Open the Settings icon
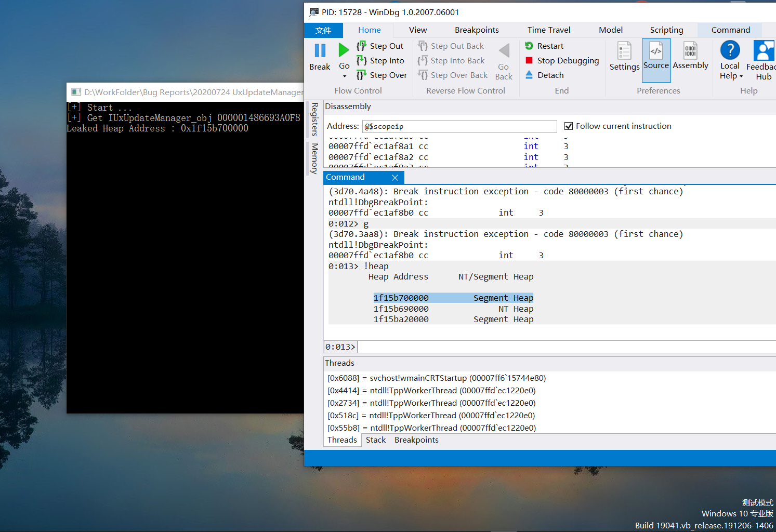Screen dimensions: 776x532 tap(624, 51)
